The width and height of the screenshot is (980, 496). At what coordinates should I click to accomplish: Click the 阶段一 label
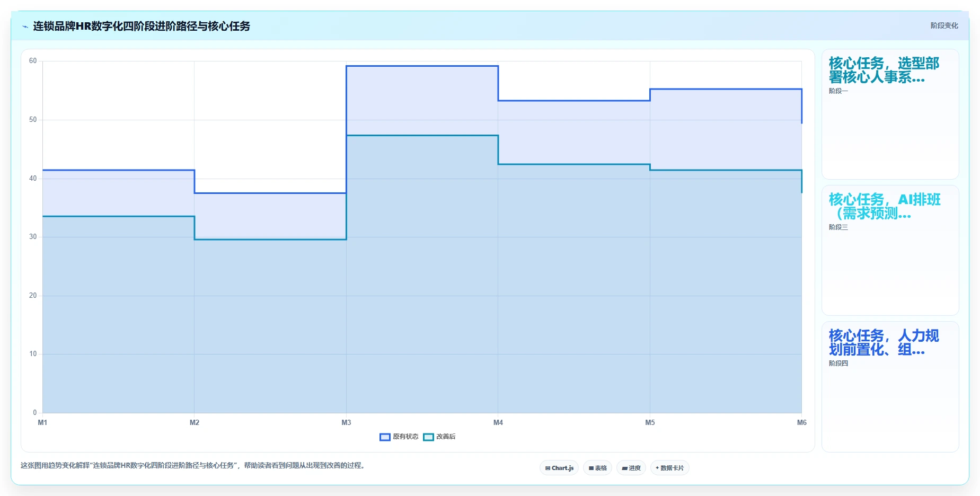coord(838,91)
